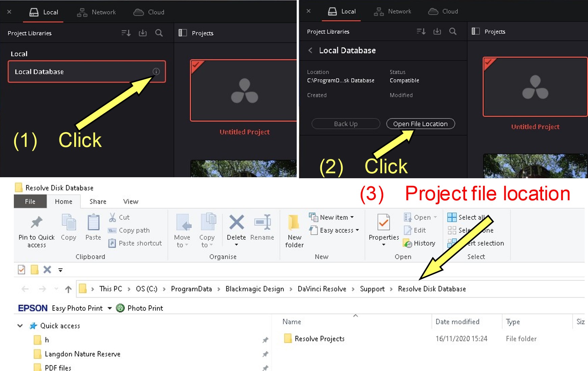Click the Up one level arrow
This screenshot has width=588, height=371.
[68, 289]
